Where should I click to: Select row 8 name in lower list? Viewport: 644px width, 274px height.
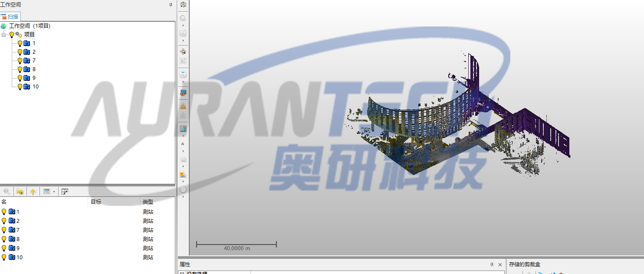[x=18, y=239]
